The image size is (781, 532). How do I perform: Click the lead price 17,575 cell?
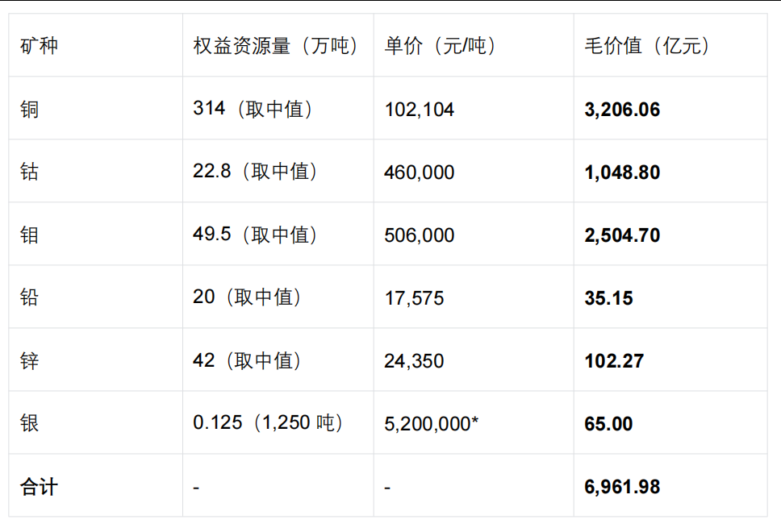pos(414,298)
